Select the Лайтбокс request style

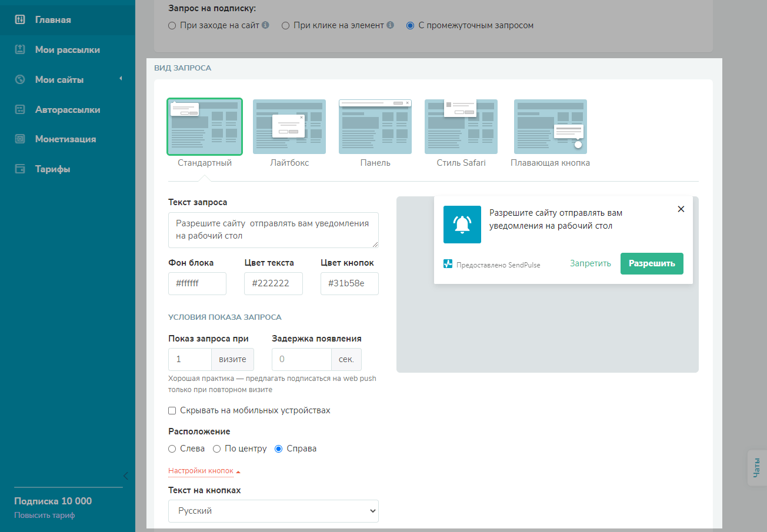click(x=289, y=126)
